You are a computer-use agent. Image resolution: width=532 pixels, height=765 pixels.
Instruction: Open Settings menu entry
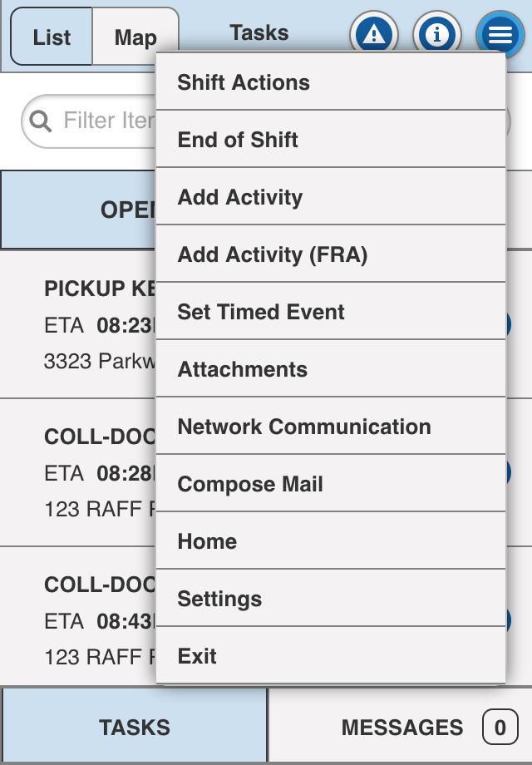(331, 598)
